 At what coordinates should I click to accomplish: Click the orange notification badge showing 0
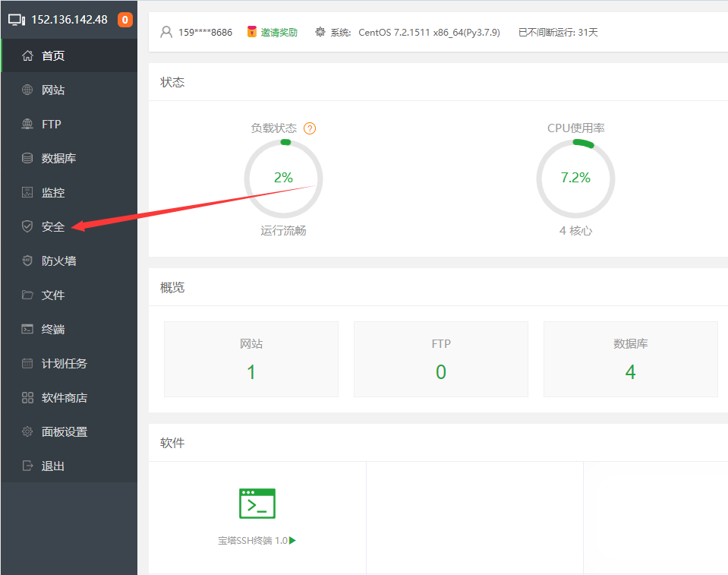click(125, 20)
